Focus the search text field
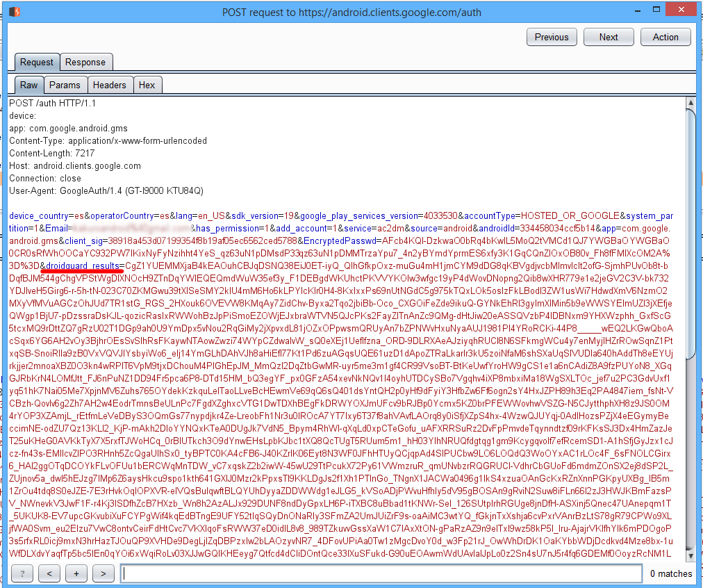This screenshot has width=703, height=588. coord(381,573)
